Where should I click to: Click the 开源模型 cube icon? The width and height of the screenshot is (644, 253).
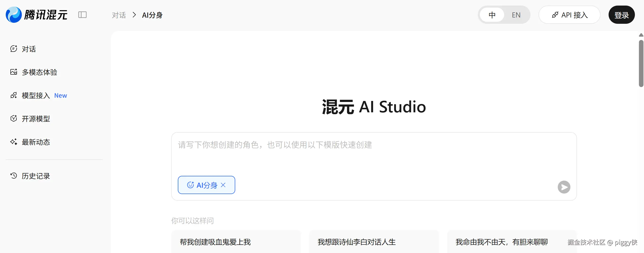click(14, 118)
